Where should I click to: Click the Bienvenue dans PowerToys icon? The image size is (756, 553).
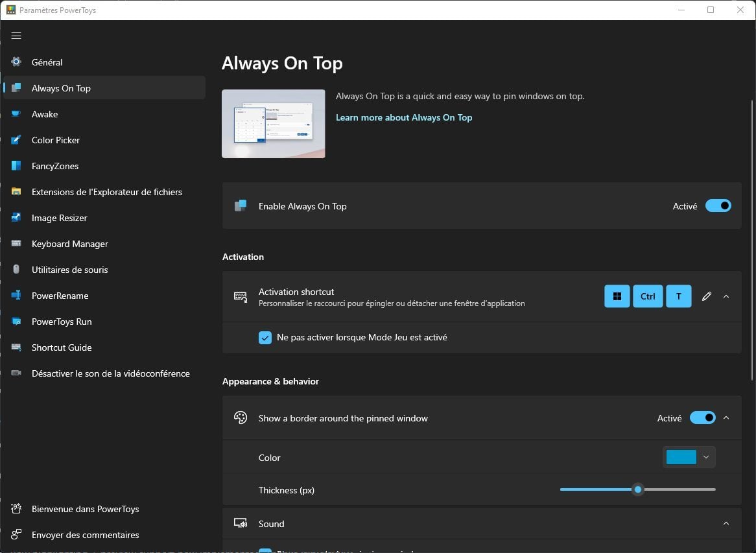(16, 509)
